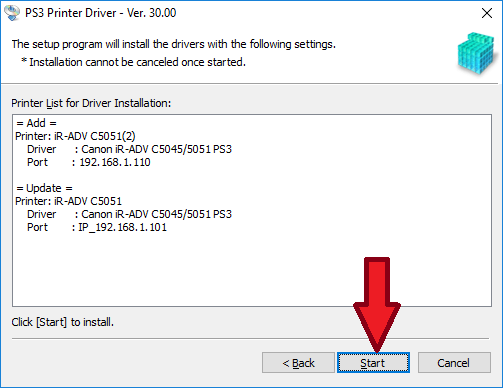This screenshot has height=388, width=503.
Task: Click the Driver line under the Update section
Action: [129, 214]
